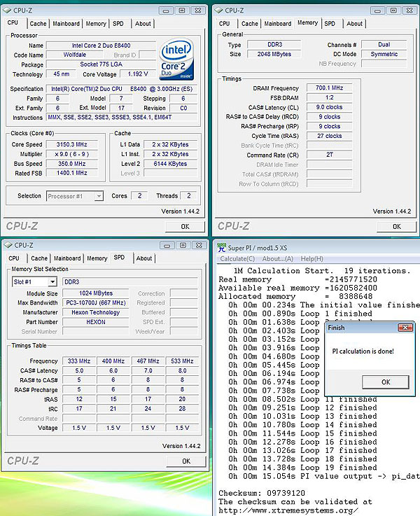Click the memory Size value 2048 MBytes
This screenshot has width=420, height=516.
[274, 54]
